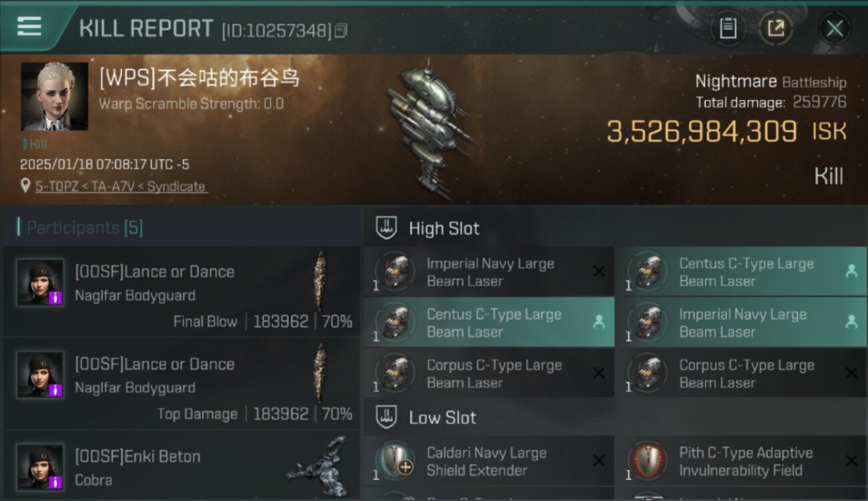This screenshot has width=868, height=501.
Task: Click the person icon on right Centus C-Type laser
Action: coord(851,271)
